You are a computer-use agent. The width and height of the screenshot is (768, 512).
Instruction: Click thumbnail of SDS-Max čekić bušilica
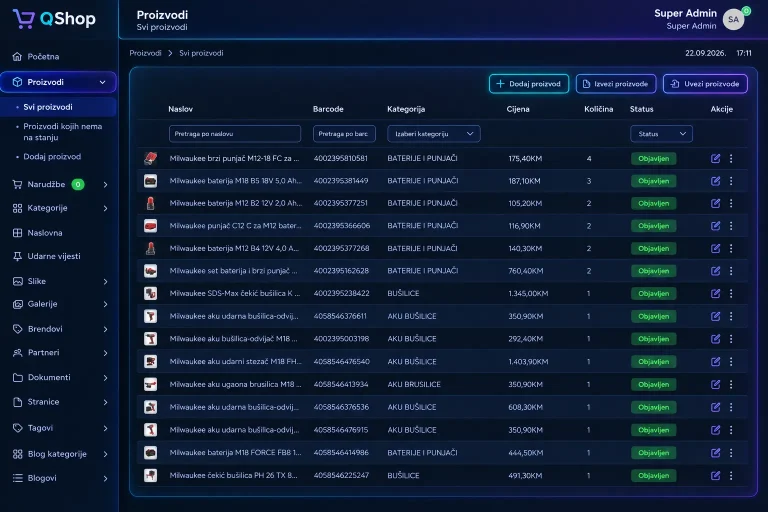[150, 293]
